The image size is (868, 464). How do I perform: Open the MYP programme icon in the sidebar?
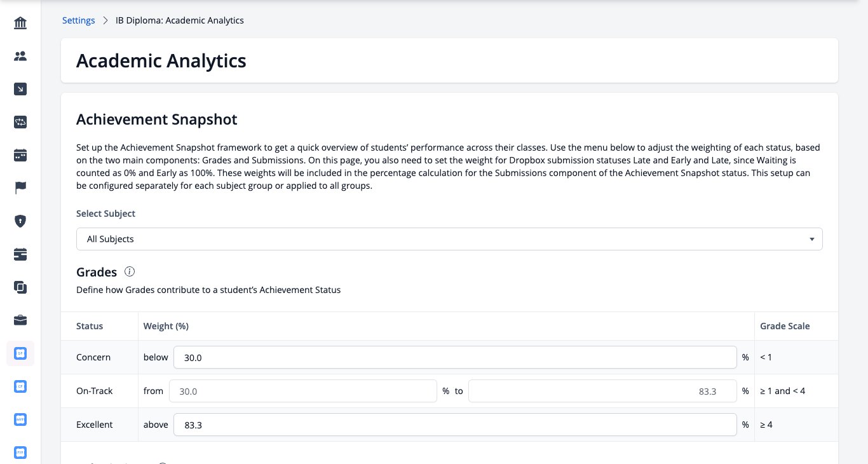[x=20, y=420]
